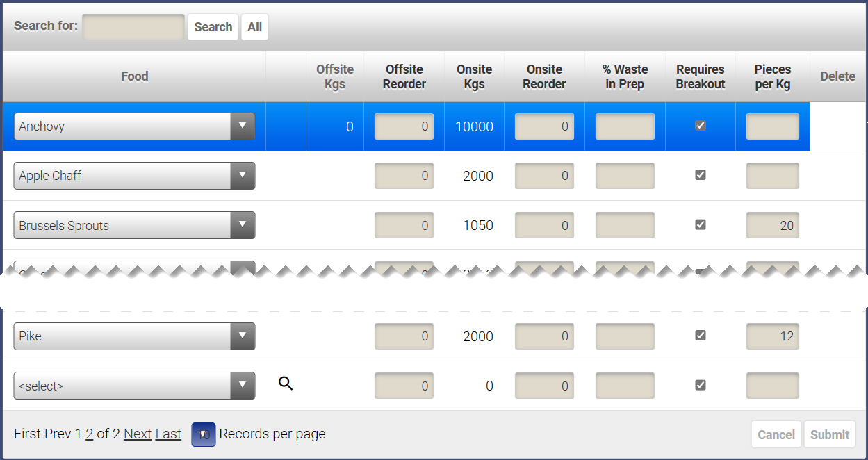
Task: Toggle Requires Breakout checkbox for Anchovy
Action: pyautogui.click(x=701, y=126)
